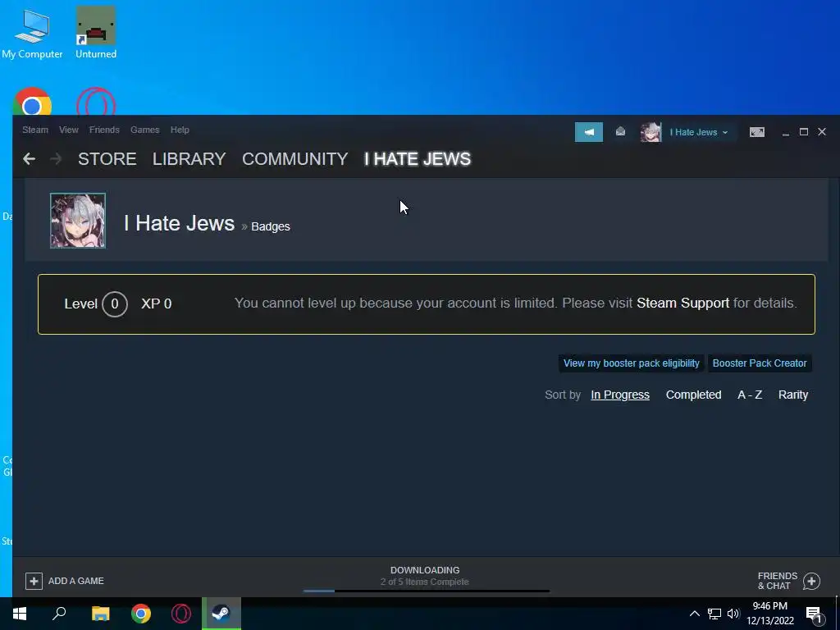
Task: Open the notification center icon
Action: (815, 614)
